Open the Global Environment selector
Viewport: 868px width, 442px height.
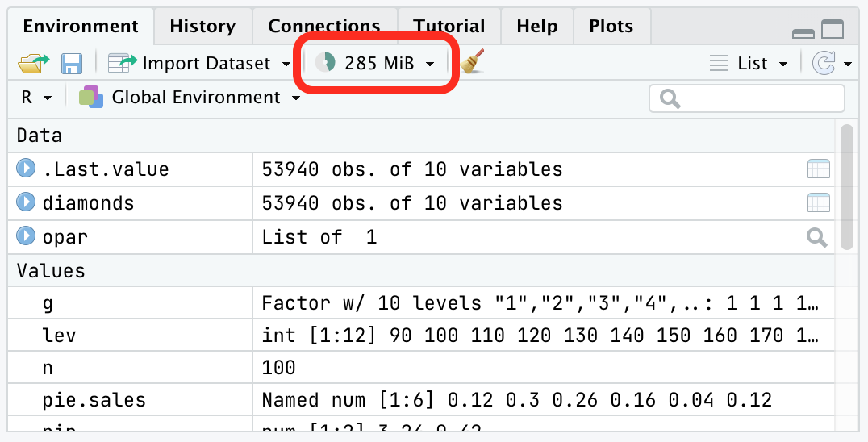[x=190, y=98]
